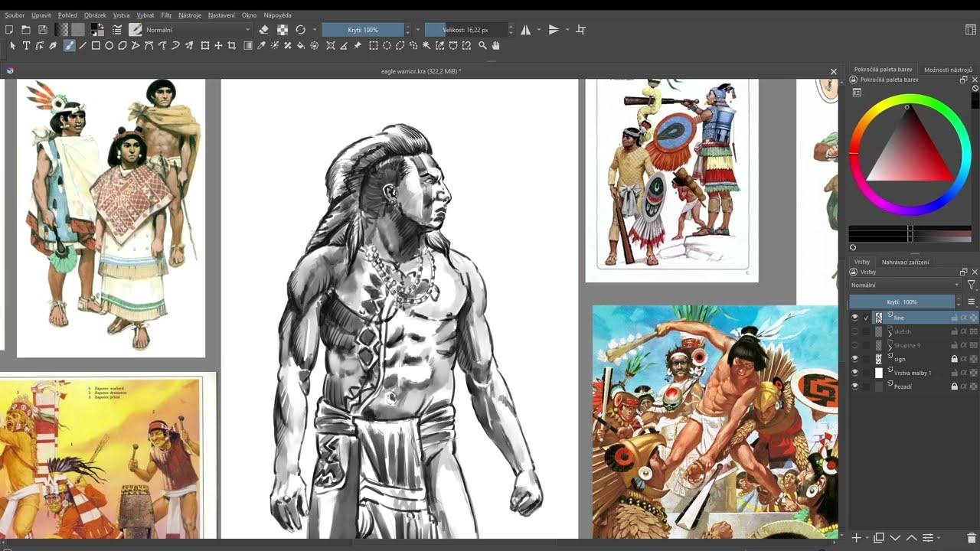The width and height of the screenshot is (980, 551).
Task: Switch to Nahrávací zařízení tab
Action: pos(905,262)
